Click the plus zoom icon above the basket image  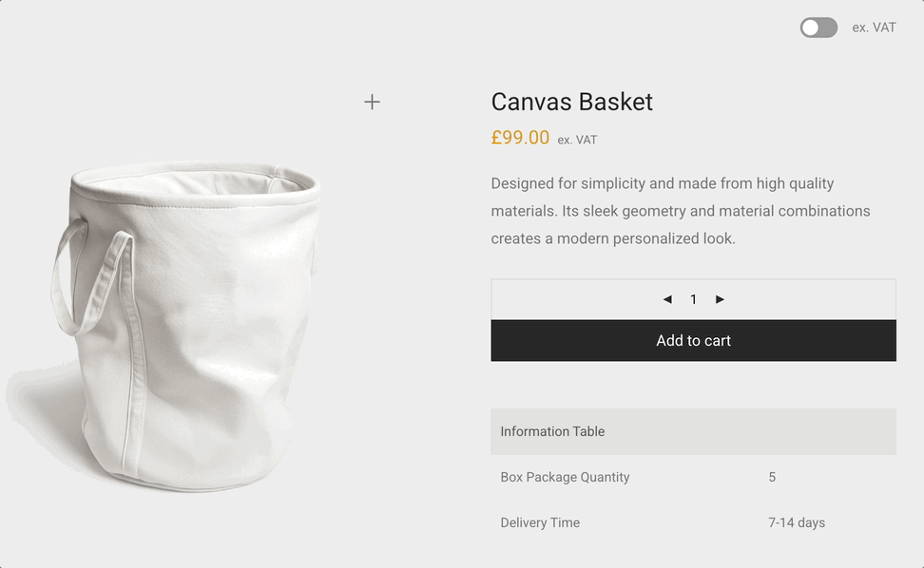pyautogui.click(x=372, y=102)
